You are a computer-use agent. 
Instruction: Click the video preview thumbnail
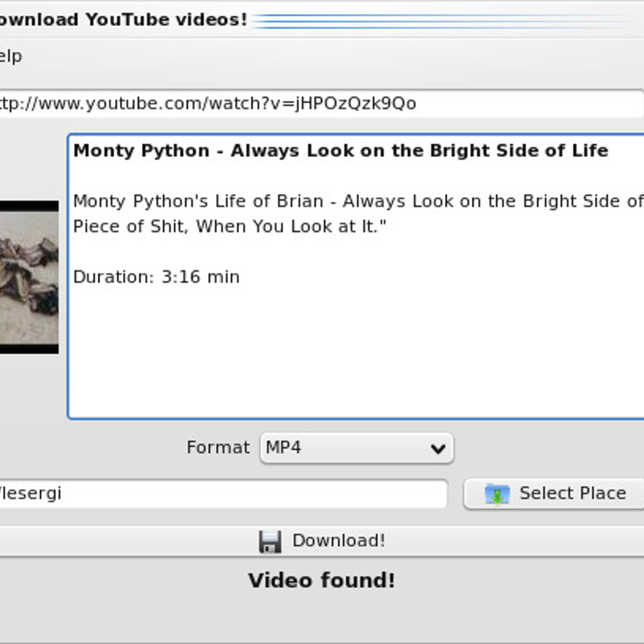click(29, 277)
